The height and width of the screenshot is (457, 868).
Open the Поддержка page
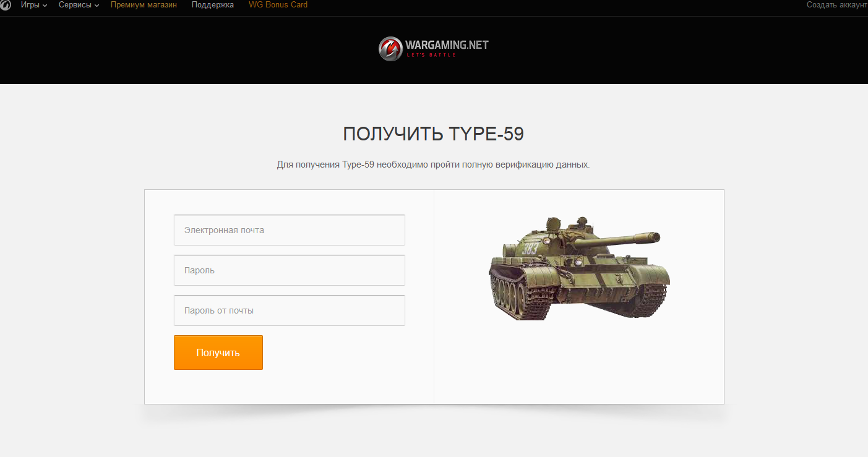pos(213,5)
